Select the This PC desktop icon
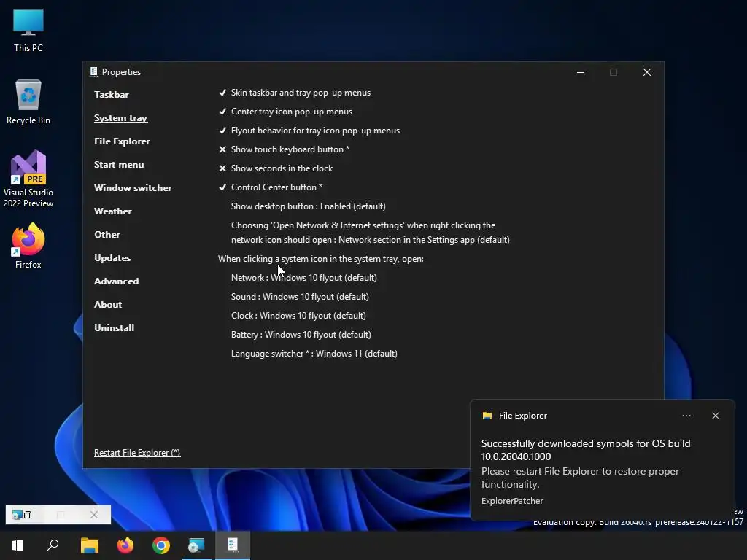The height and width of the screenshot is (560, 747). pos(28,31)
